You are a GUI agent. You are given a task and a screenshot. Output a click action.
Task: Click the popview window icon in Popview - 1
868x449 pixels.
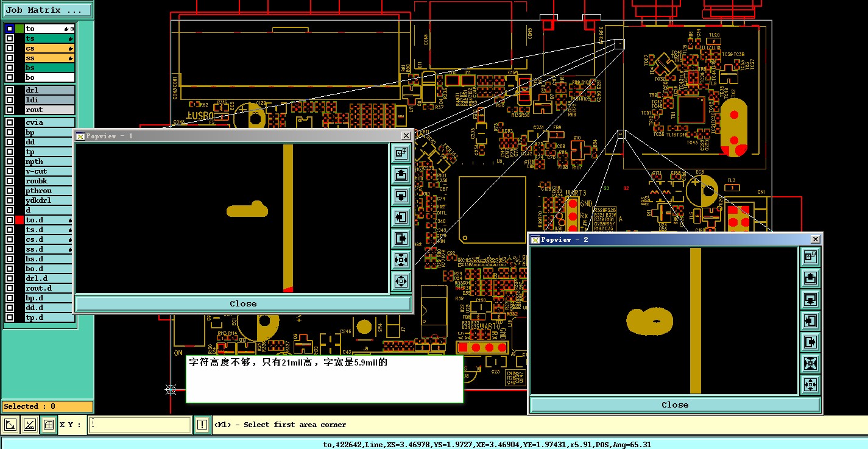pos(401,154)
